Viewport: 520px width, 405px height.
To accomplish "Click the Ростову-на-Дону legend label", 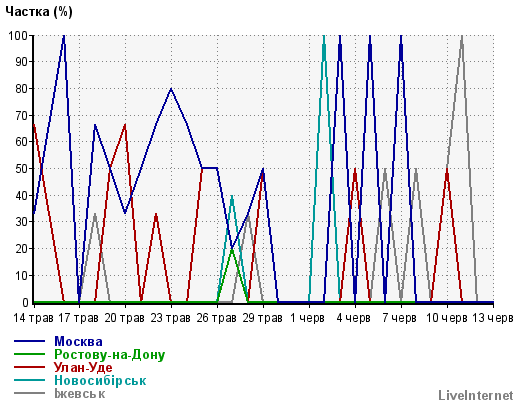I will tap(110, 355).
